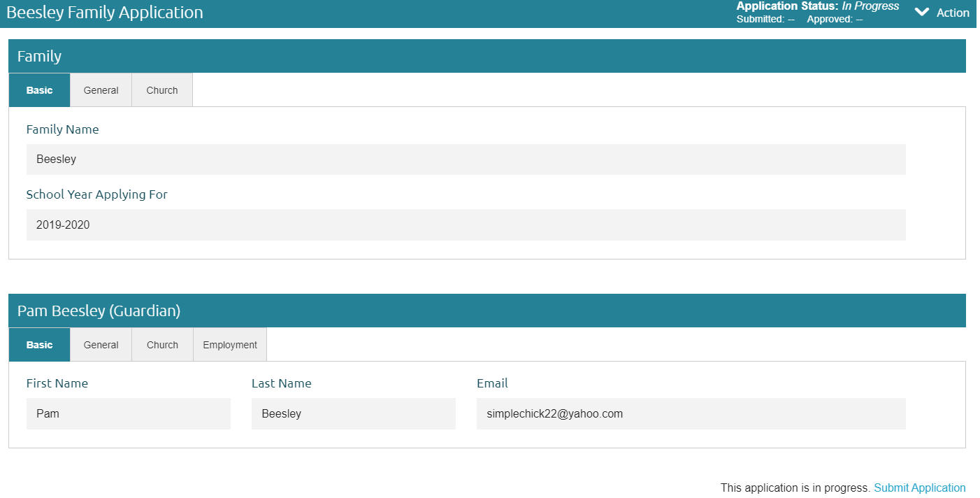Screen dimensions: 980x498
Task: Click the Submit Application link
Action: pyautogui.click(x=920, y=488)
